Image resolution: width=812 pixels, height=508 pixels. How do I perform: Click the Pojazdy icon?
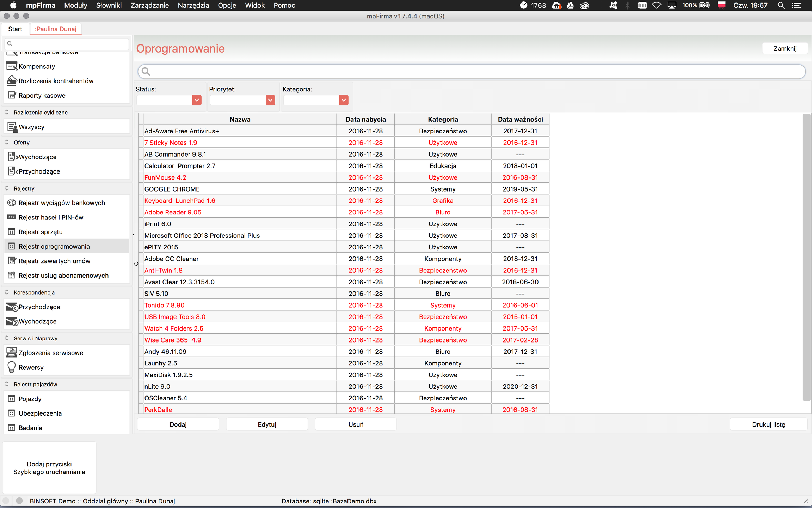12,399
